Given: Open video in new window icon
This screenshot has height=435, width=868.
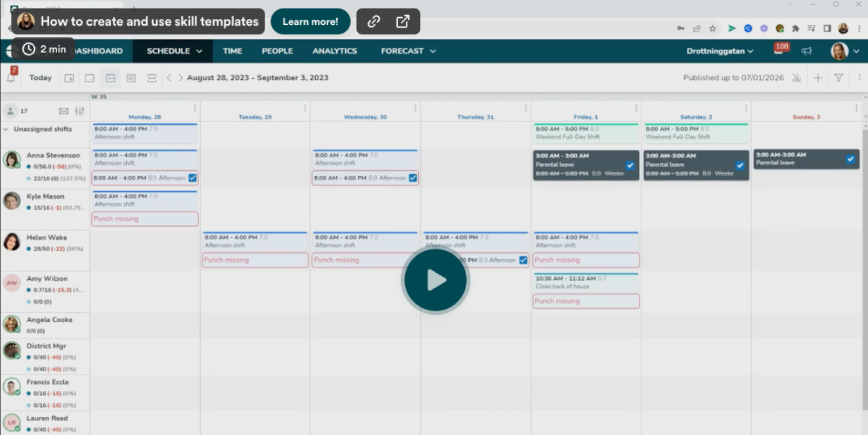Looking at the screenshot, I should 403,22.
